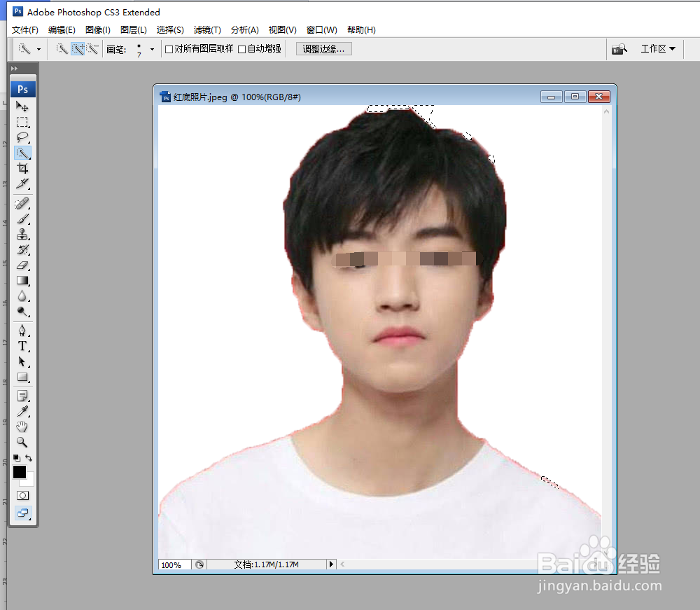Click the background white color swatch
Image resolution: width=700 pixels, height=610 pixels.
click(30, 481)
